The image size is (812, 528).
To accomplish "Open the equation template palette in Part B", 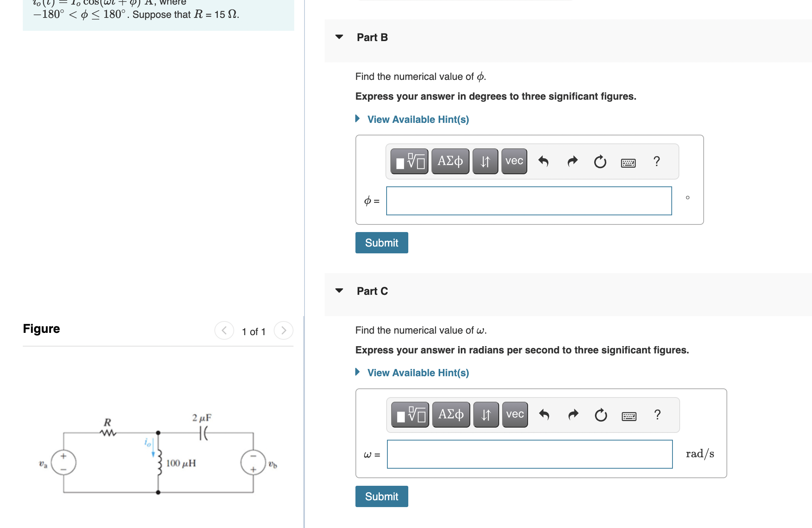I will 409,161.
